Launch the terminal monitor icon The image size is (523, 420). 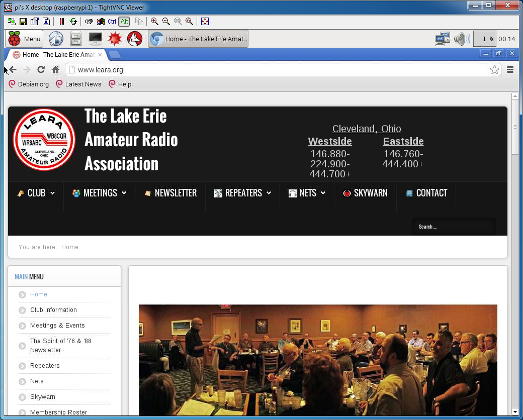click(x=96, y=39)
